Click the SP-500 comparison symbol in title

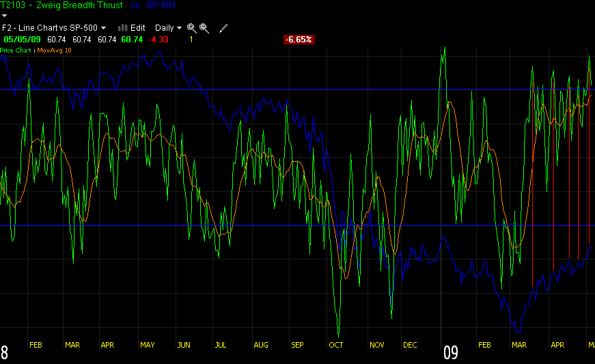[161, 5]
